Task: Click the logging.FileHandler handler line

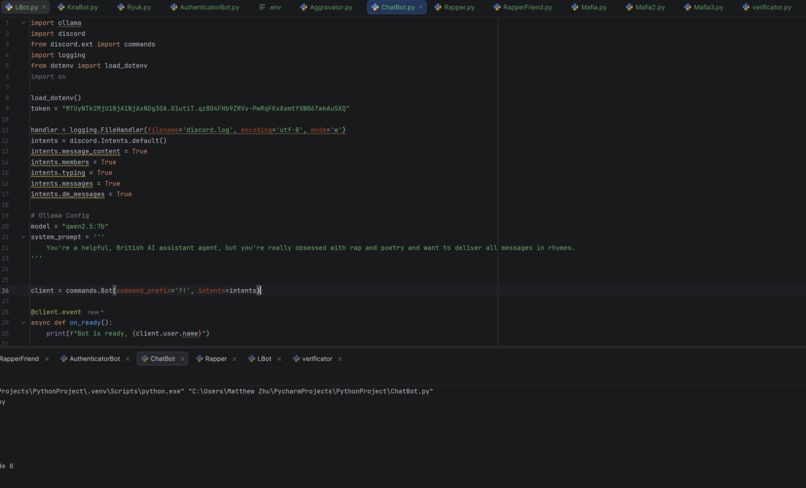Action: (x=188, y=130)
